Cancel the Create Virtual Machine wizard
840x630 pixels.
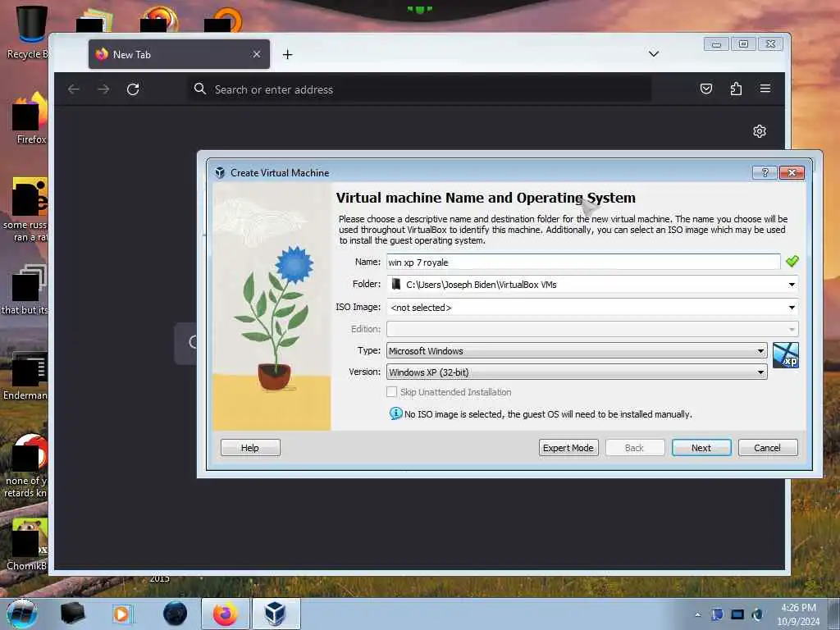[767, 447]
